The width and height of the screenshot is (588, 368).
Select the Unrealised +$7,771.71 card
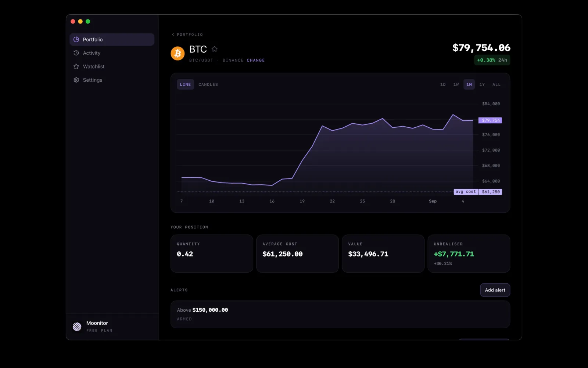click(469, 254)
